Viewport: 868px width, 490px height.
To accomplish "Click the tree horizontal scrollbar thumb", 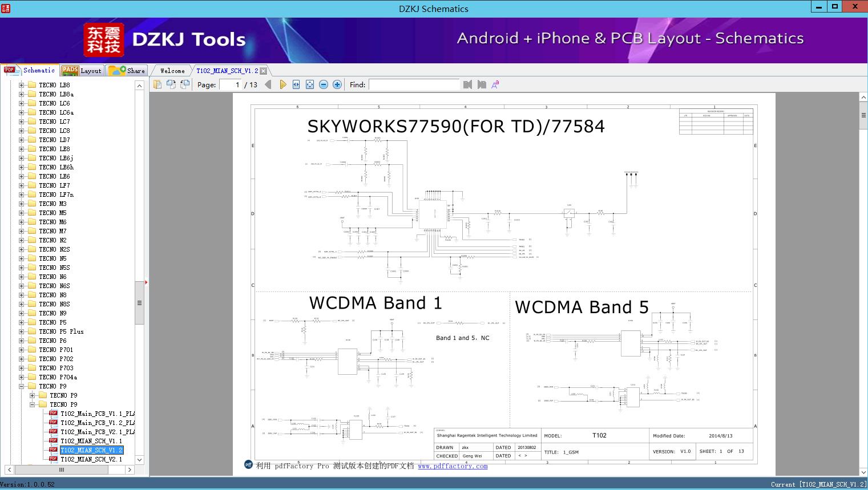I will (62, 469).
